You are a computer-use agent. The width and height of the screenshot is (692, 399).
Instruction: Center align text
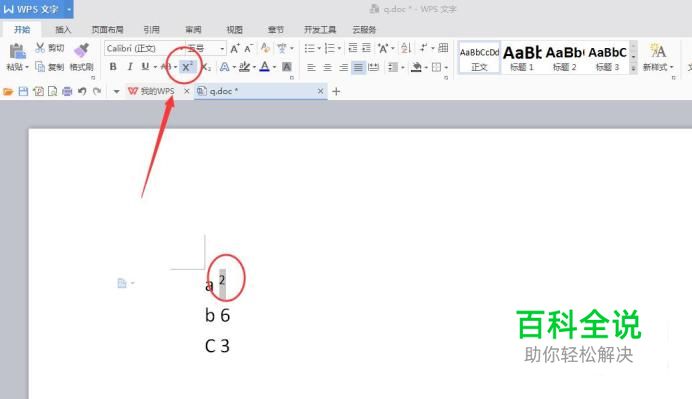click(x=327, y=67)
